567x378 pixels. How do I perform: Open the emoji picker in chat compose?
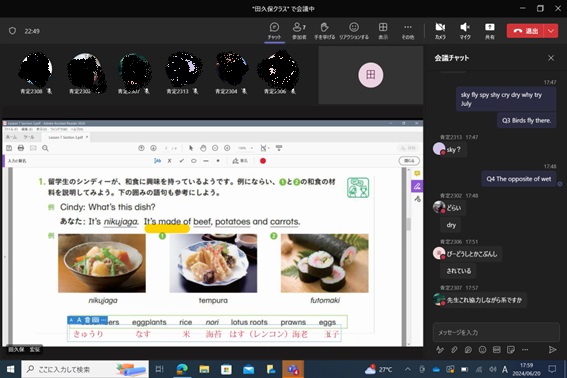coord(482,349)
